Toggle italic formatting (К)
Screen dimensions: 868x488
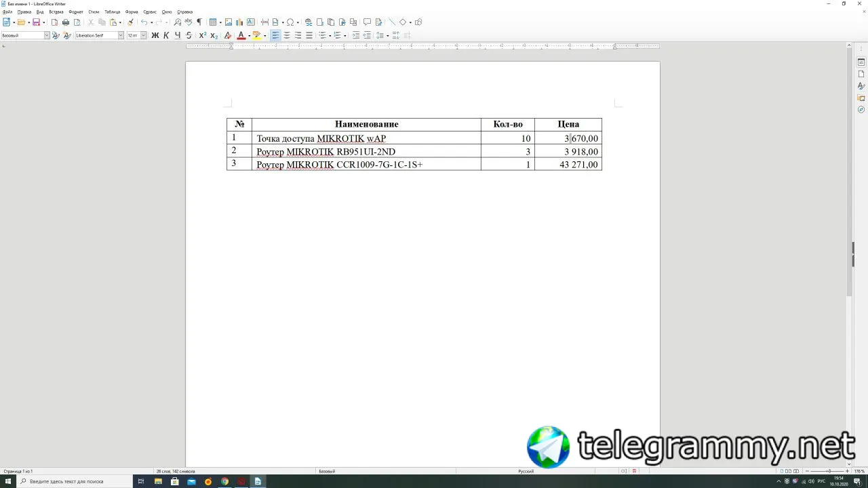pos(166,35)
